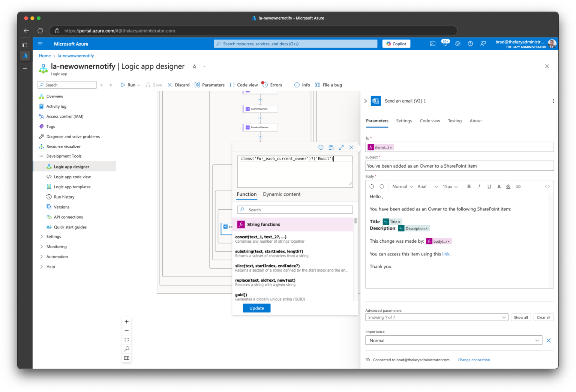Favorite the logic app with star icon
The image size is (576, 392).
[194, 66]
